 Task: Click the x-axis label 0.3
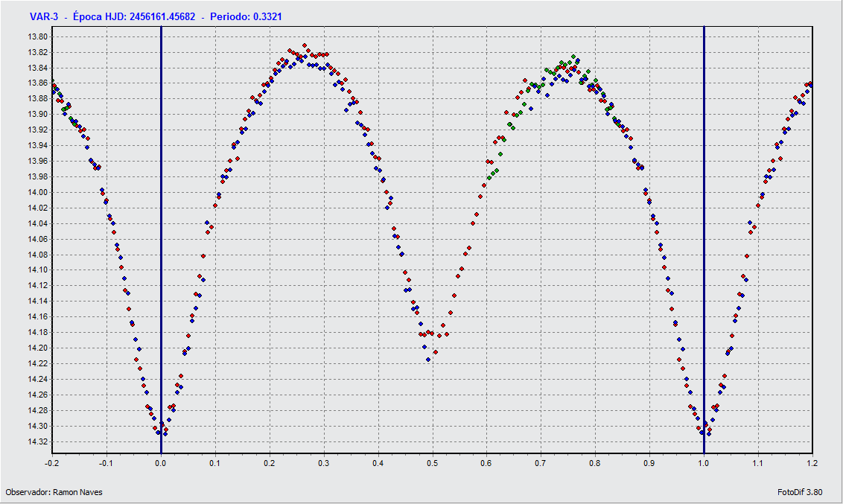324,463
